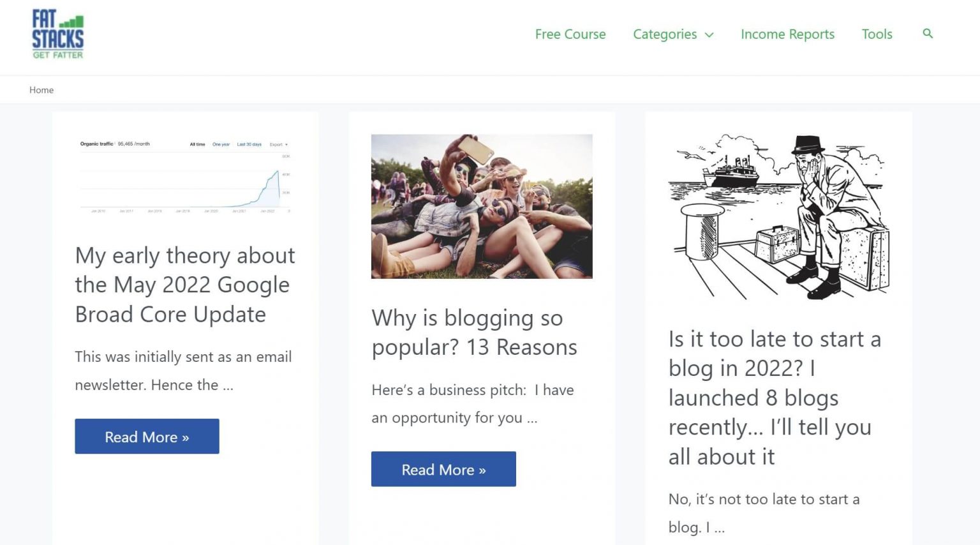
Task: Click Read More under the blogging popularity post
Action: point(443,469)
